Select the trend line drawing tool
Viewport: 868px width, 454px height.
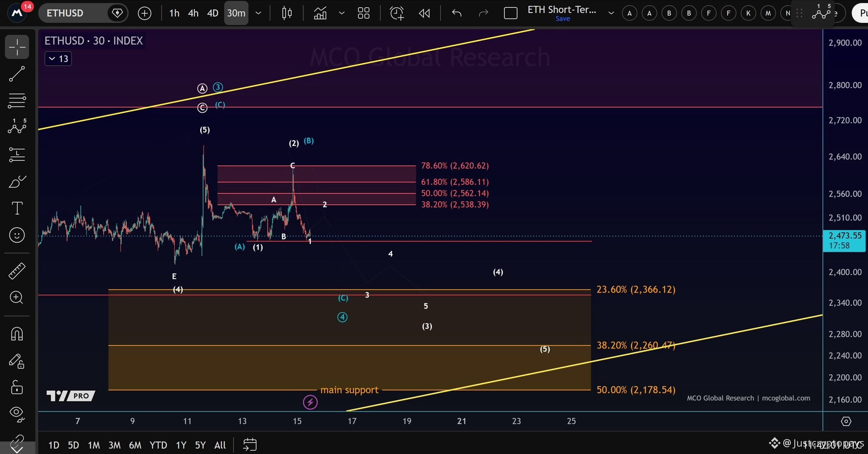click(x=17, y=74)
